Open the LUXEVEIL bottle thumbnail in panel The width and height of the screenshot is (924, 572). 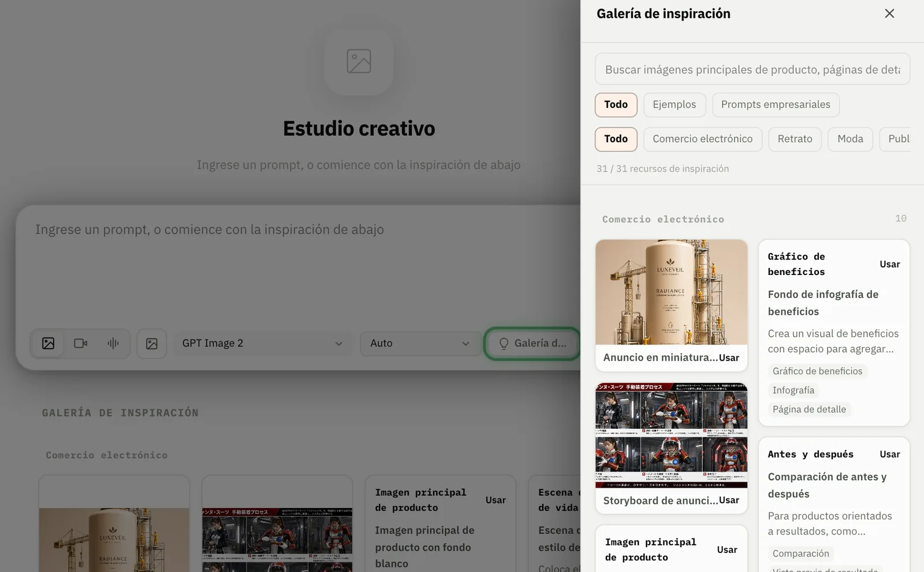coord(671,292)
